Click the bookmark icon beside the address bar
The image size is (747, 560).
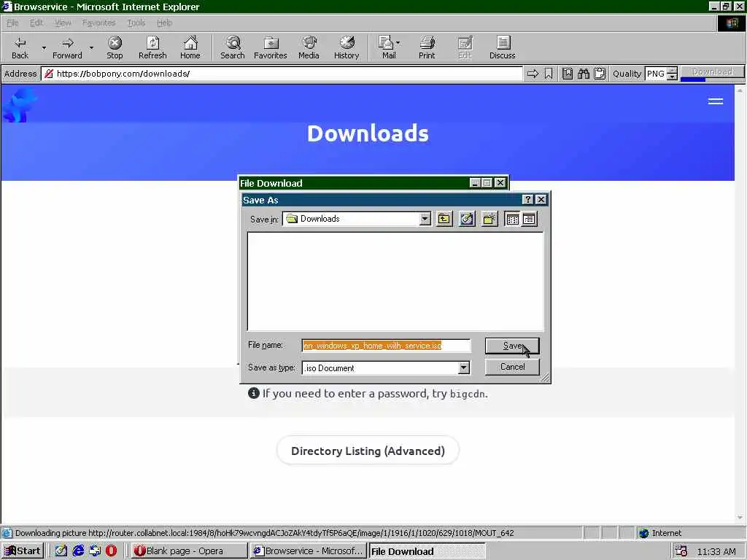click(549, 74)
